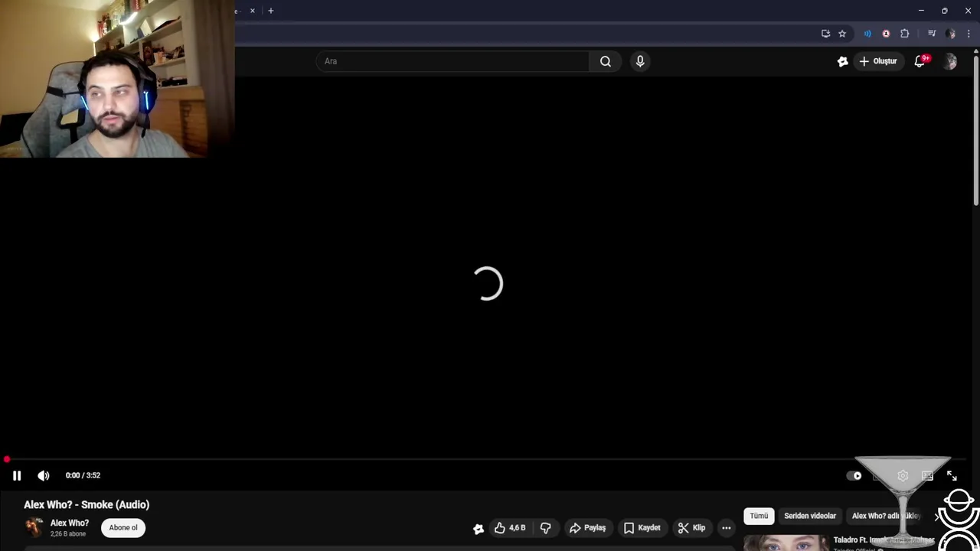Viewport: 980px width, 551px height.
Task: Create a clip with Klip
Action: 691,527
